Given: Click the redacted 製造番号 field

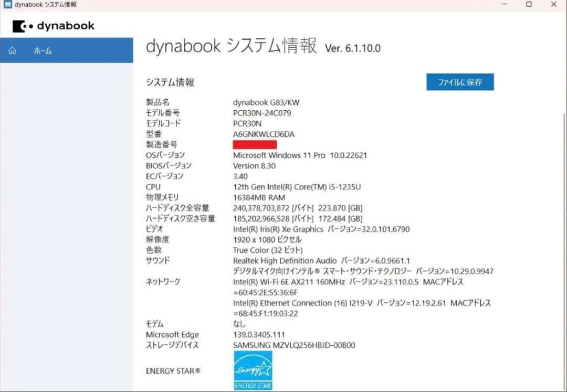Looking at the screenshot, I should click(x=255, y=144).
